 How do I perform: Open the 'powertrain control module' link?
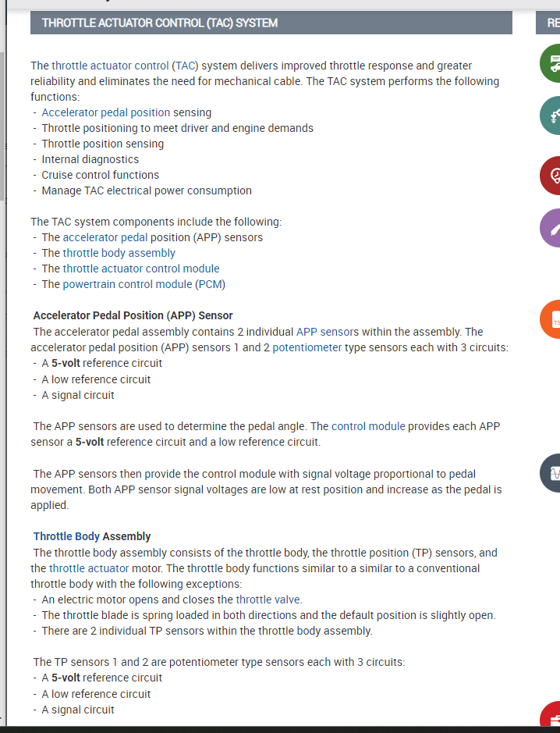click(127, 284)
